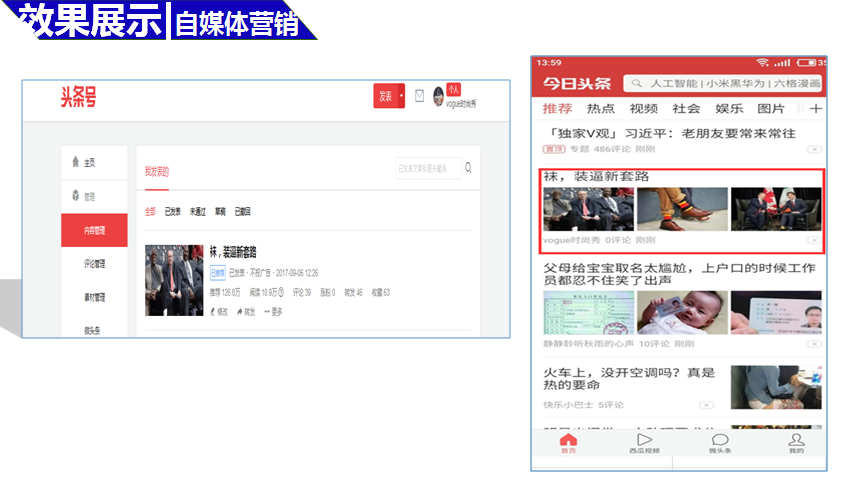The height and width of the screenshot is (478, 848).
Task: Tap the 首页 home icon
Action: pyautogui.click(x=568, y=442)
